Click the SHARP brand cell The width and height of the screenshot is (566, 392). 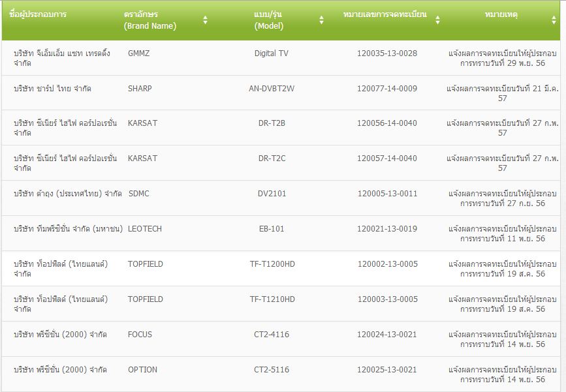140,89
